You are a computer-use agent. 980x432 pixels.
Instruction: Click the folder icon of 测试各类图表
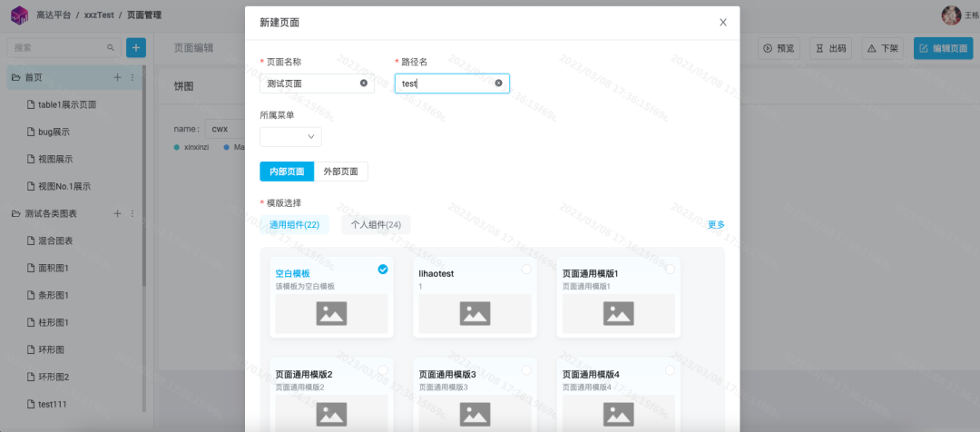[x=16, y=214]
